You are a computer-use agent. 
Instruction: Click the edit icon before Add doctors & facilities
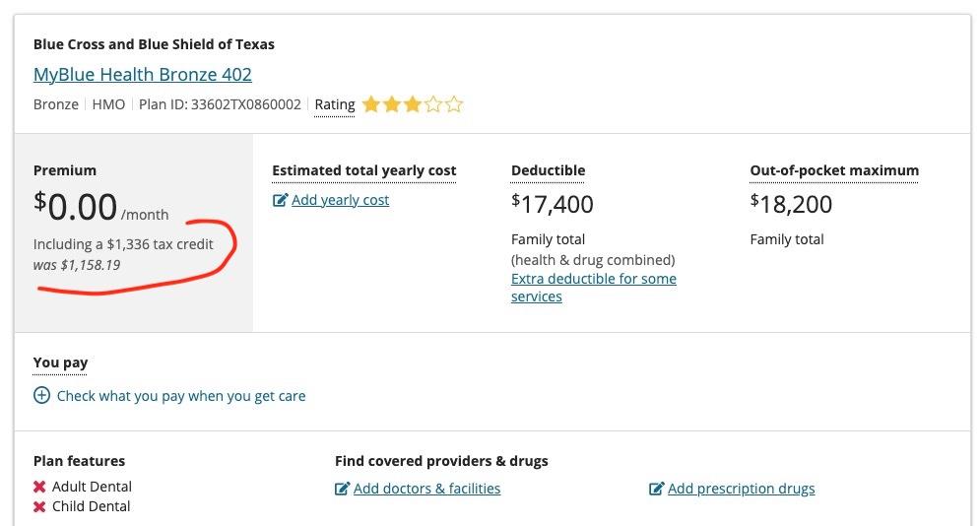coord(342,489)
